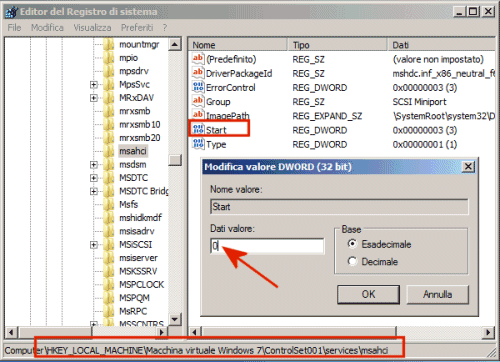Viewport: 500px width, 362px height.
Task: Click the string icon beside Group
Action: [x=198, y=101]
